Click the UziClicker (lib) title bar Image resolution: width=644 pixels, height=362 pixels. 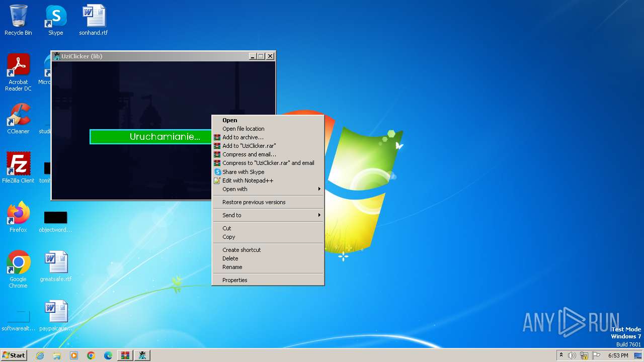pos(151,56)
